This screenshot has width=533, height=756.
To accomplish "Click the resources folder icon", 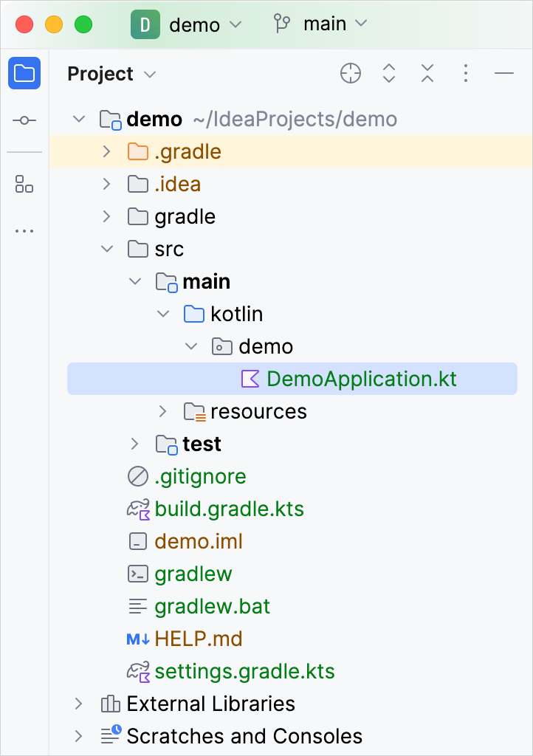I will 195,412.
